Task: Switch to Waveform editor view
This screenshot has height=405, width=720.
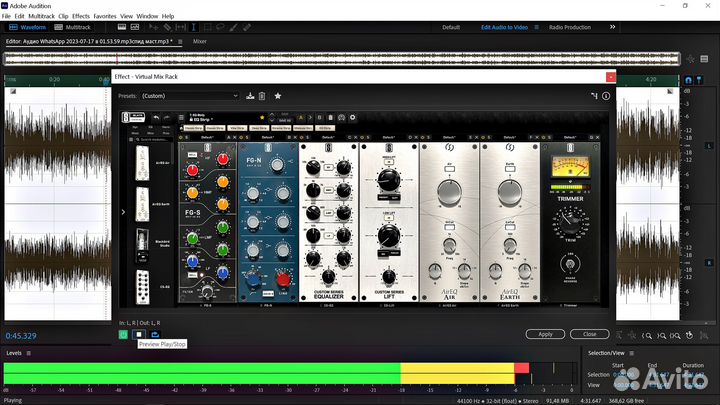Action: coord(28,27)
